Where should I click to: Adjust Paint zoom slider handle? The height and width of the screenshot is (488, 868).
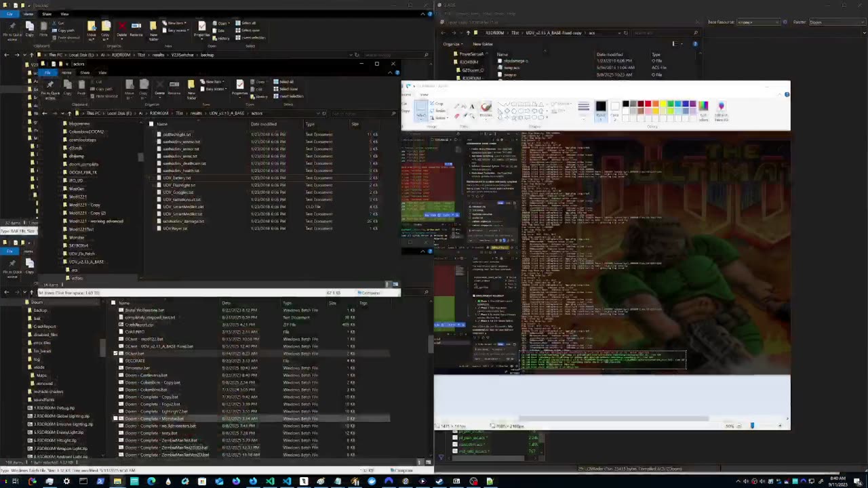[752, 426]
